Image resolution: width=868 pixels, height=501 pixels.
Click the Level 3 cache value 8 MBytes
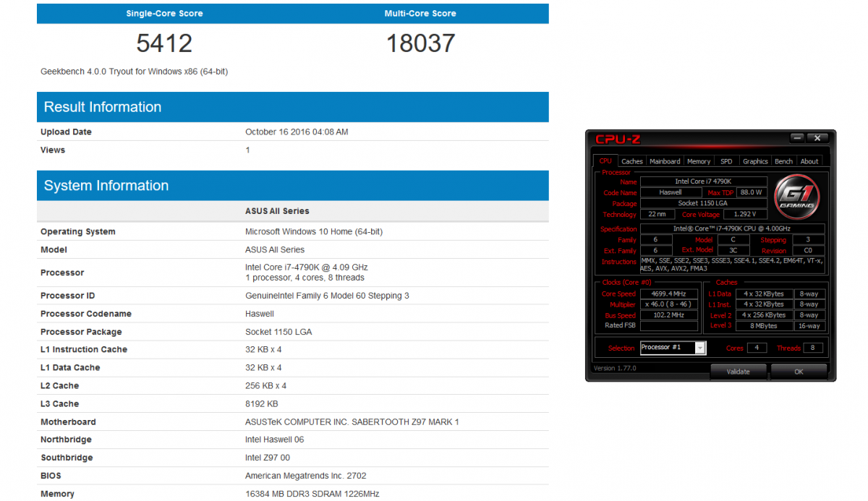764,326
